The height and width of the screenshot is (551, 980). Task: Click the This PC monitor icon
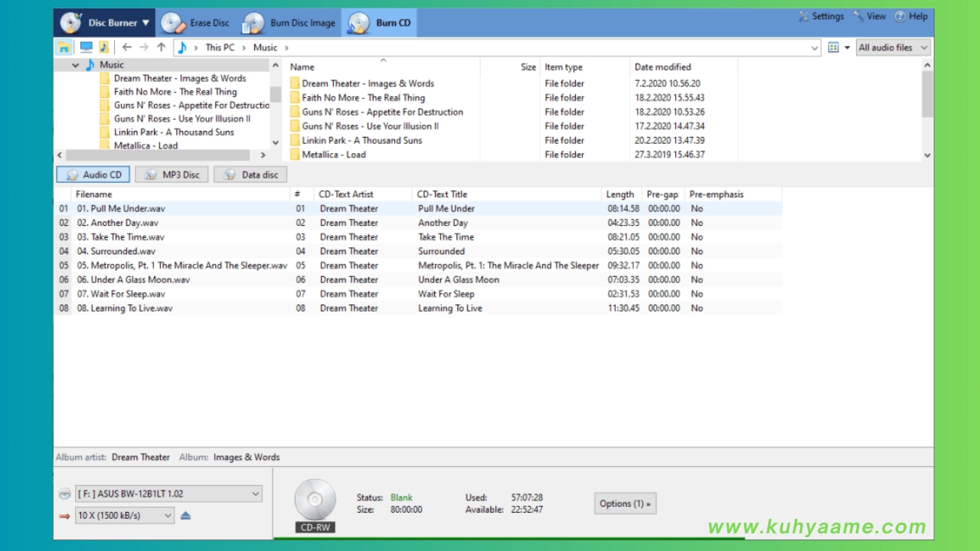(86, 47)
